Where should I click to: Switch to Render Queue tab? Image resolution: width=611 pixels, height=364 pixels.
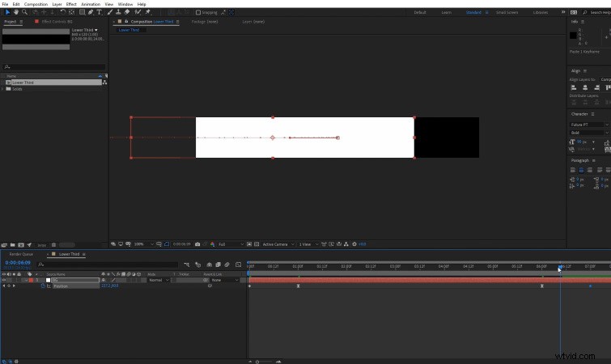coord(21,254)
